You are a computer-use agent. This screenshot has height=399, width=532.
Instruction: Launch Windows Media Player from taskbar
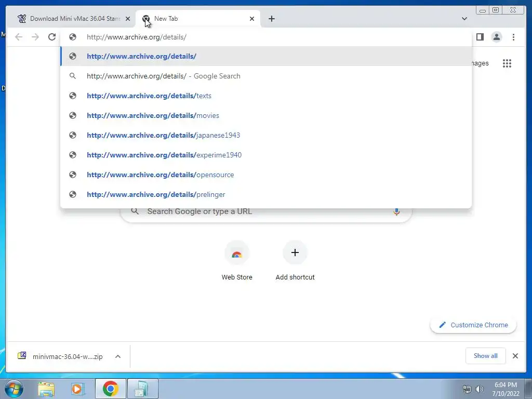tap(77, 389)
